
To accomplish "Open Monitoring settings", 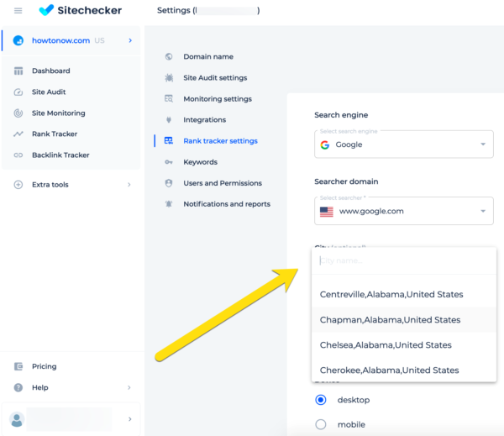I will click(218, 99).
